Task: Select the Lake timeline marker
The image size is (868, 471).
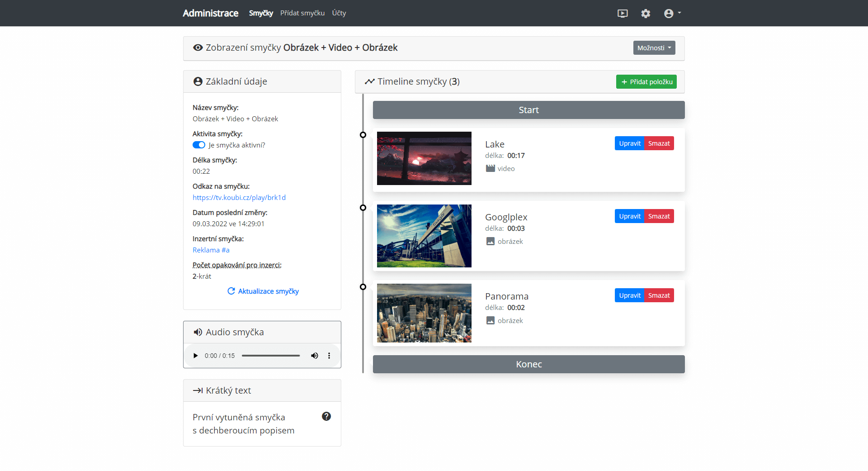Action: 363,135
